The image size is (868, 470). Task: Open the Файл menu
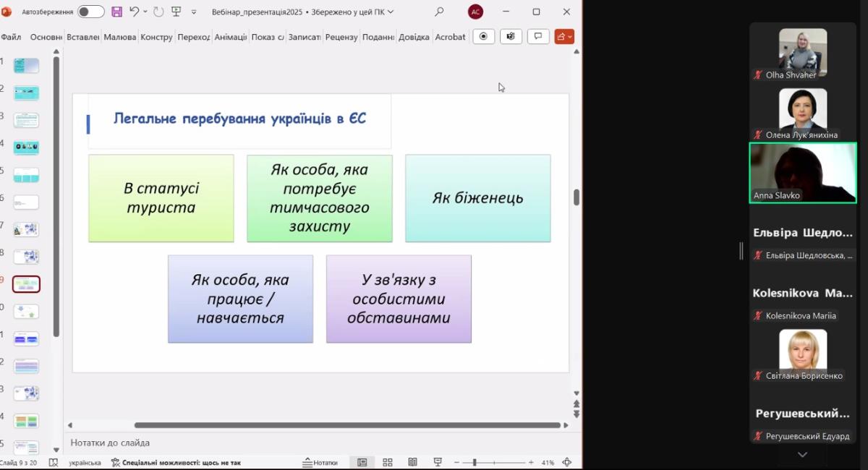click(x=11, y=37)
